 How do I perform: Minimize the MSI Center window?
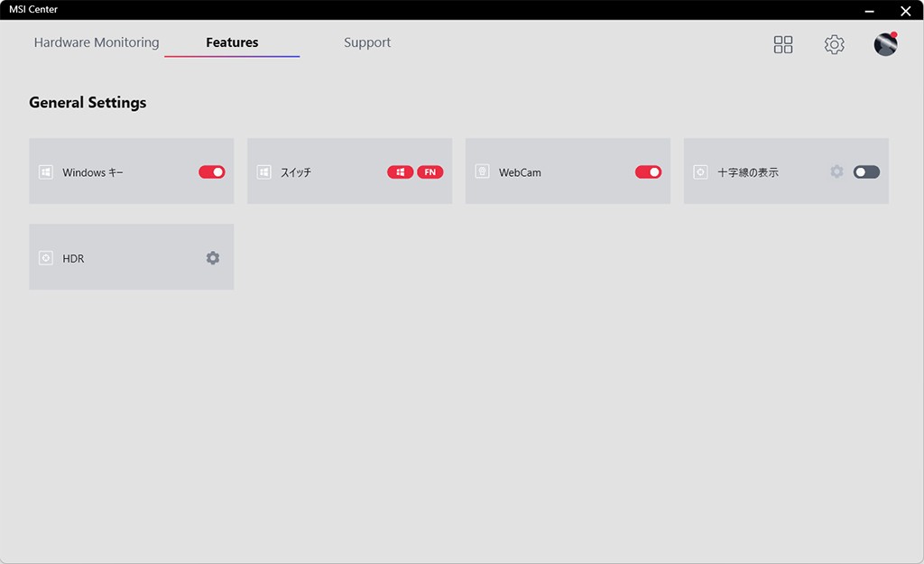(869, 11)
